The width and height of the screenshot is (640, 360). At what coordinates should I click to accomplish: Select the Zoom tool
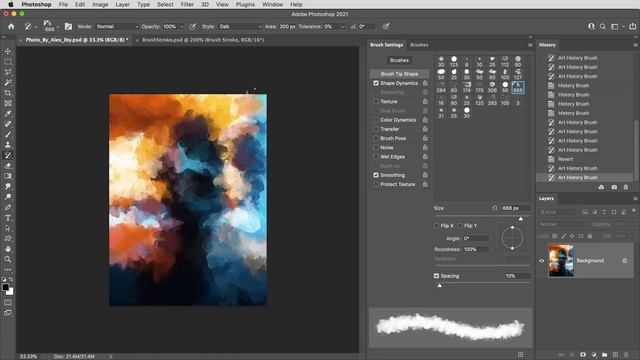coord(8,259)
